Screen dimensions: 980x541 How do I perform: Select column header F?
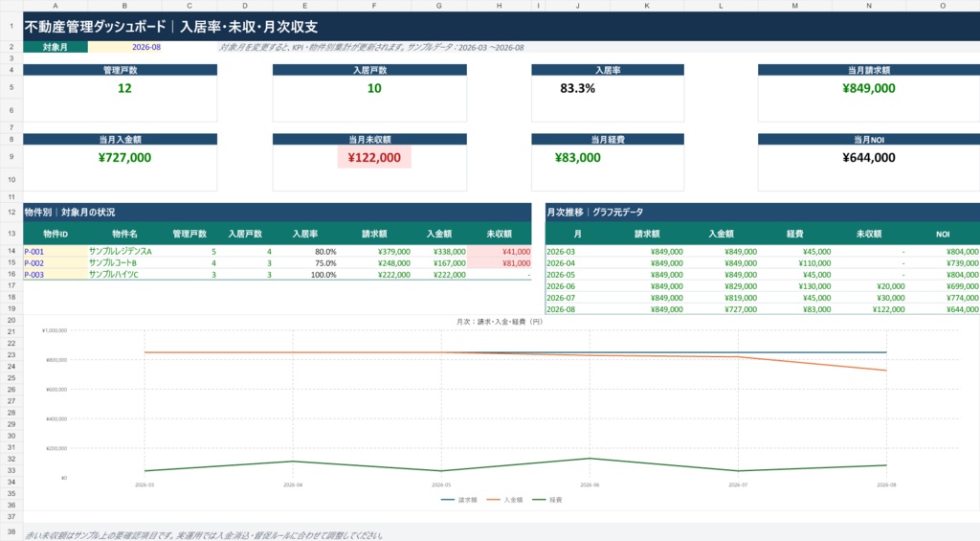tap(374, 6)
